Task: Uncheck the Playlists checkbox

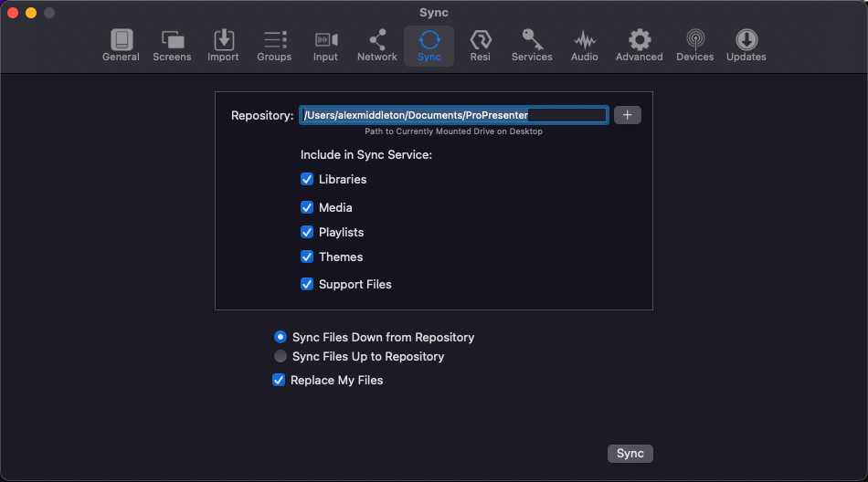Action: pos(307,232)
